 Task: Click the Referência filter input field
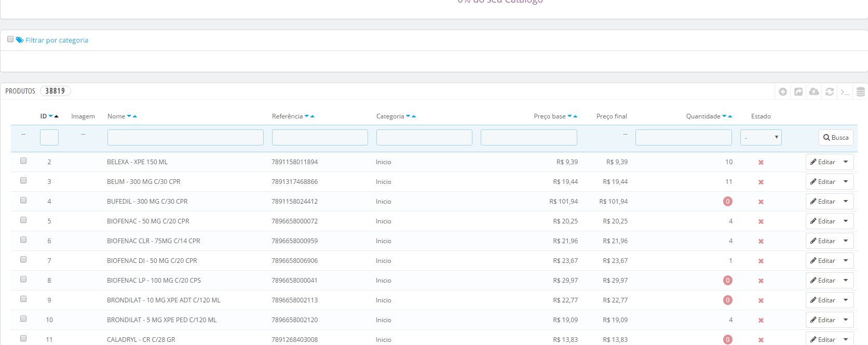[320, 138]
